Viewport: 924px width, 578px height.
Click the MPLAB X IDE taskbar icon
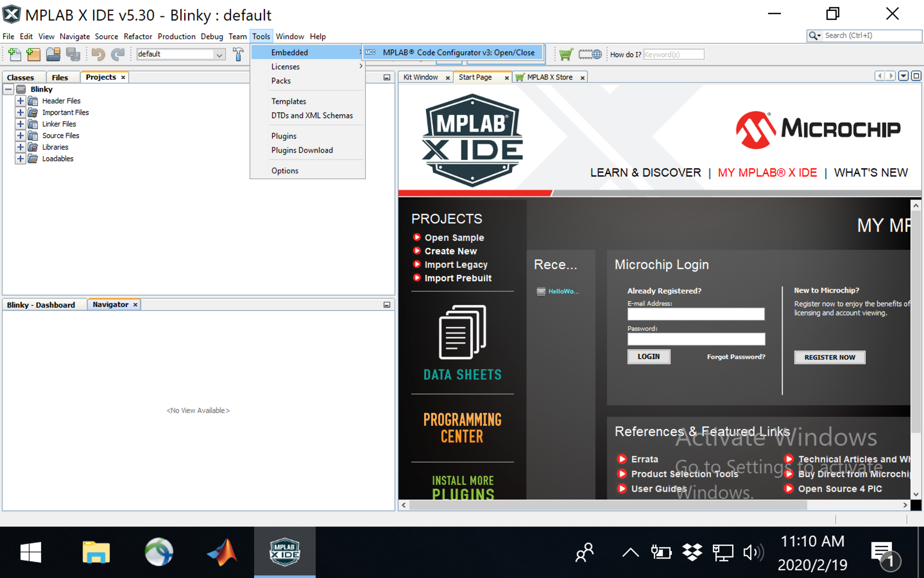285,552
